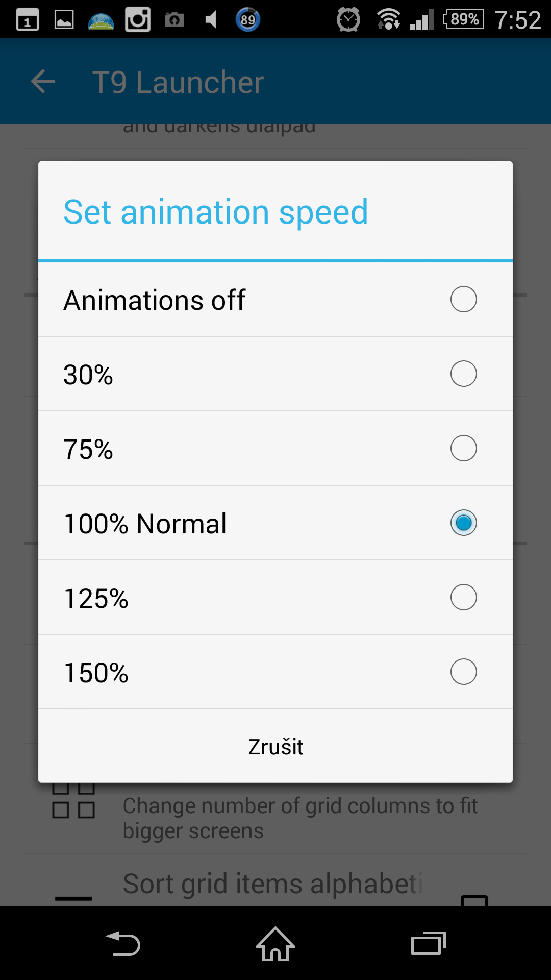The width and height of the screenshot is (551, 980).
Task: Tap the Set animation speed dialog title
Action: click(x=215, y=212)
